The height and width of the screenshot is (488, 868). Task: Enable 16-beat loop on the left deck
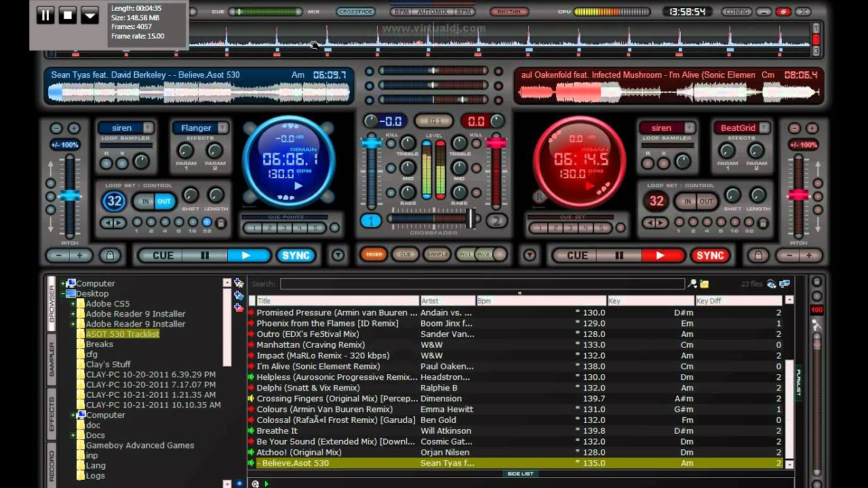coord(193,222)
